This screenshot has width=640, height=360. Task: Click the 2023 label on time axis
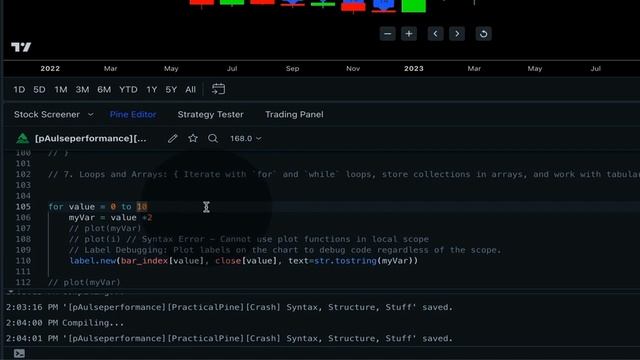coord(413,69)
